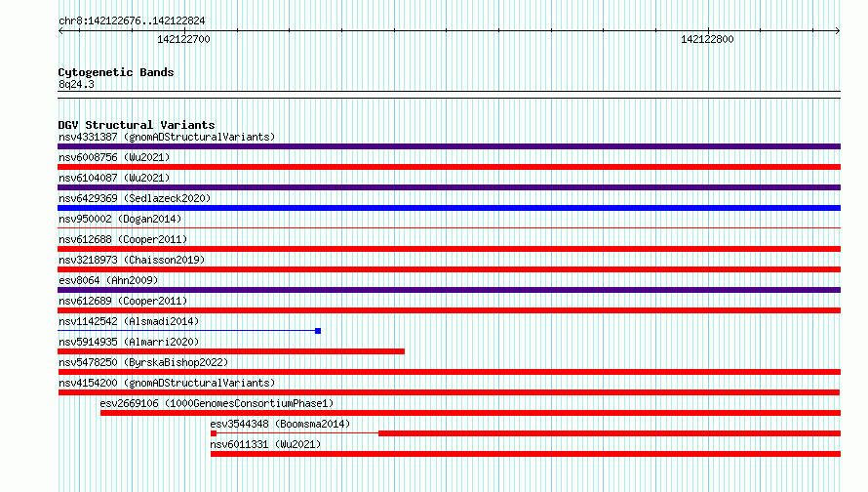Image resolution: width=868 pixels, height=492 pixels.
Task: Open variant nsv6011331 (Wu2021) label
Action: coord(265,444)
